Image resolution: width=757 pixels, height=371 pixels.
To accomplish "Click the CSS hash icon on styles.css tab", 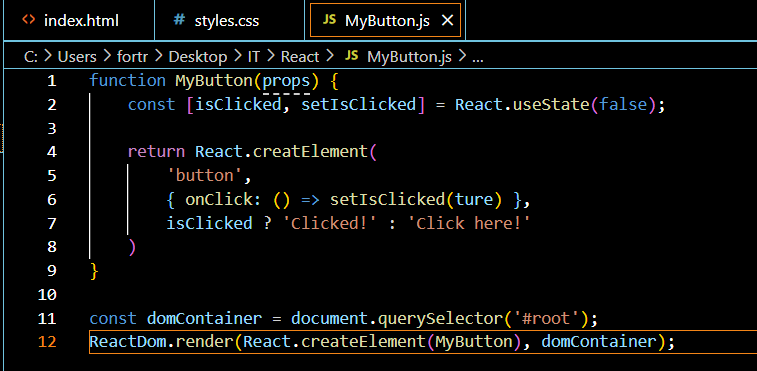I will click(179, 20).
